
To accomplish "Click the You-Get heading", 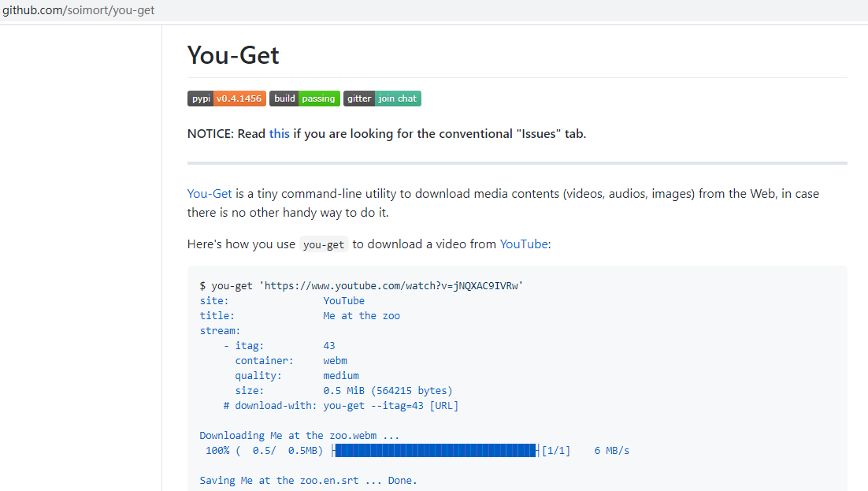I will click(x=233, y=55).
